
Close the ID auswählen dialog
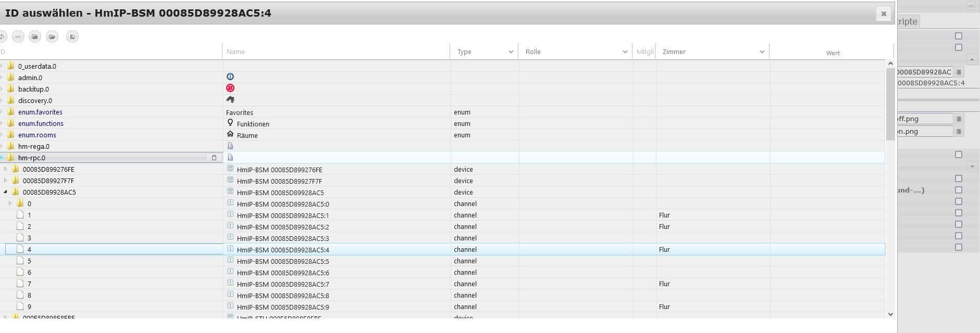[x=883, y=14]
